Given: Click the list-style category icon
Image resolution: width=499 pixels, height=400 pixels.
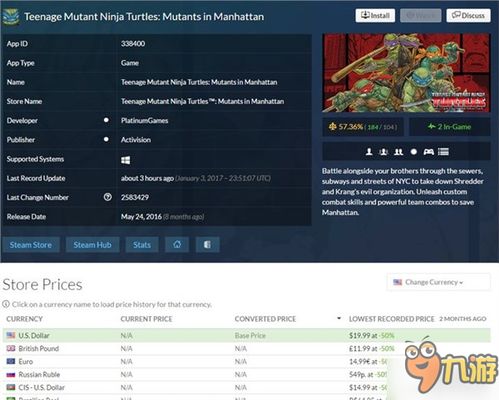Looking at the screenshot, I should click(443, 152).
